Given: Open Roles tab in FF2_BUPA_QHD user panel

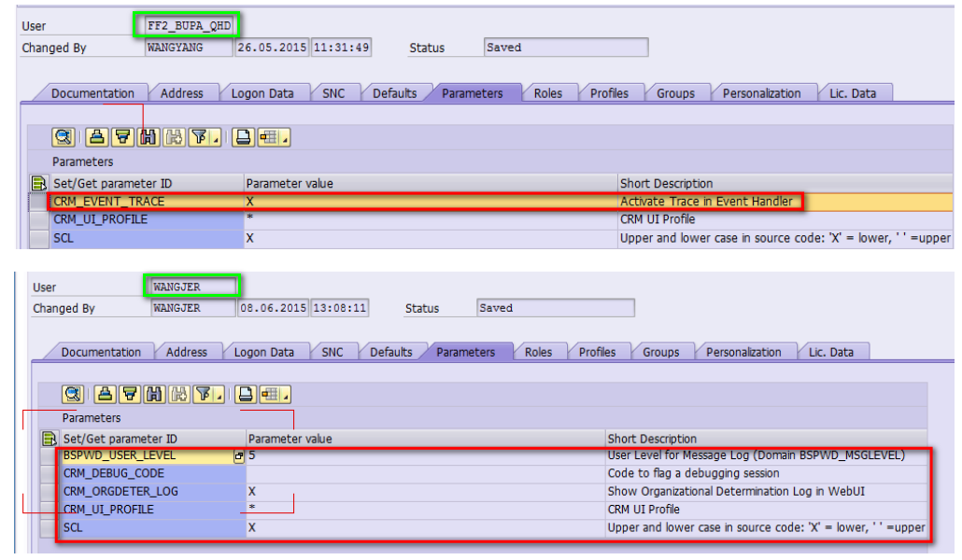Looking at the screenshot, I should pos(548,93).
